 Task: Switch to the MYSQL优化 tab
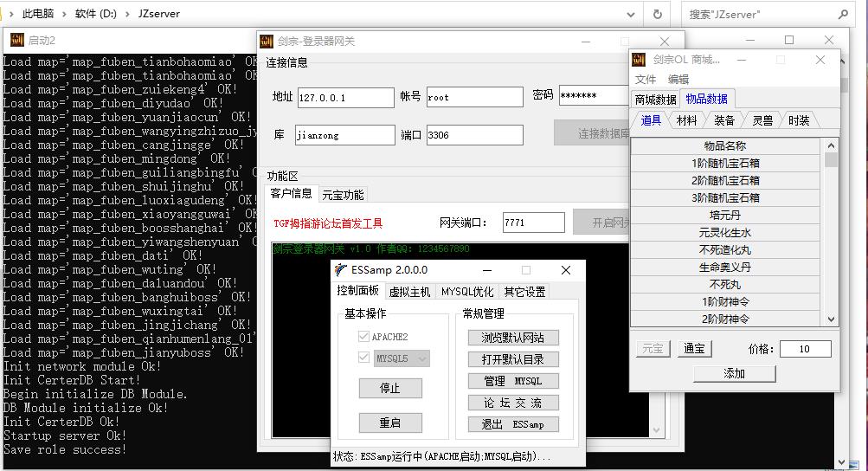(467, 292)
